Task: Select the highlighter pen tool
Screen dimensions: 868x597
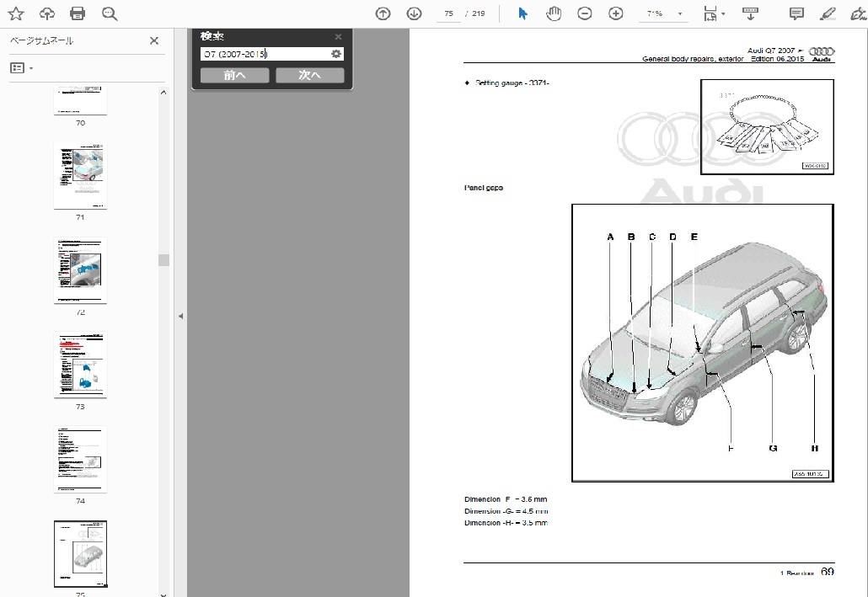Action: point(828,13)
